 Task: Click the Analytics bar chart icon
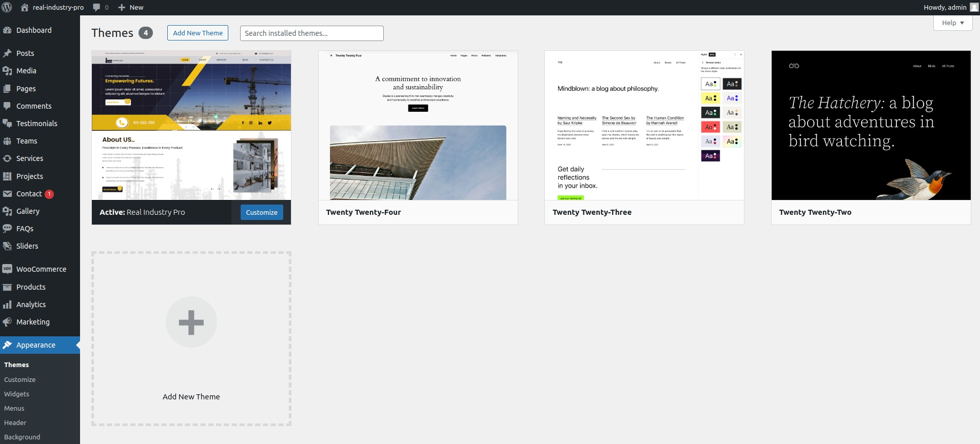[7, 305]
